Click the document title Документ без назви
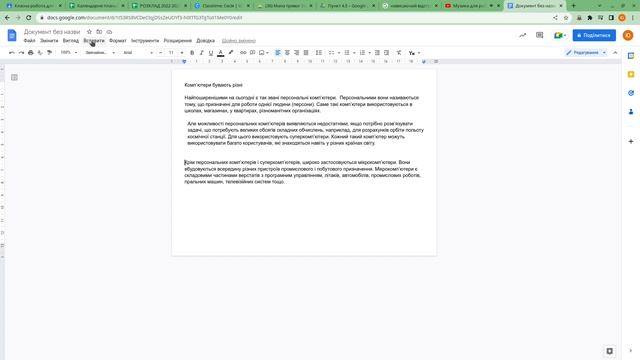This screenshot has height=360, width=640. pyautogui.click(x=52, y=32)
